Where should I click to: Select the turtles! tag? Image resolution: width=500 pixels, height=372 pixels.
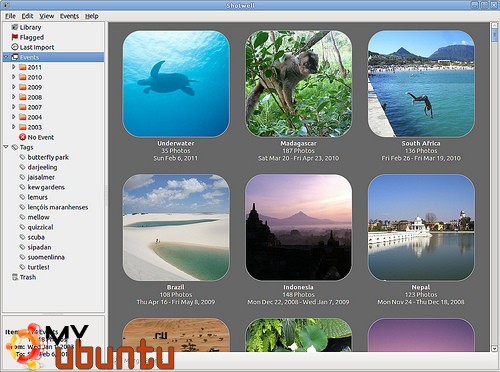[38, 267]
